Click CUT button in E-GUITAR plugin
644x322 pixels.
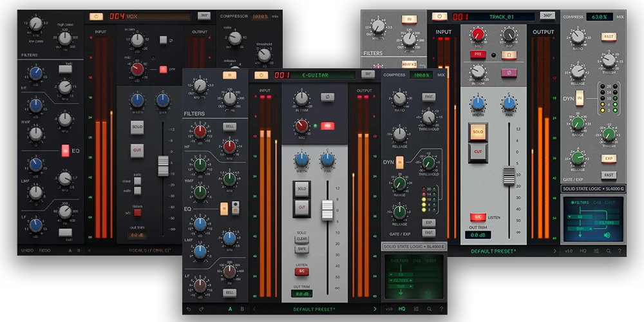[302, 208]
